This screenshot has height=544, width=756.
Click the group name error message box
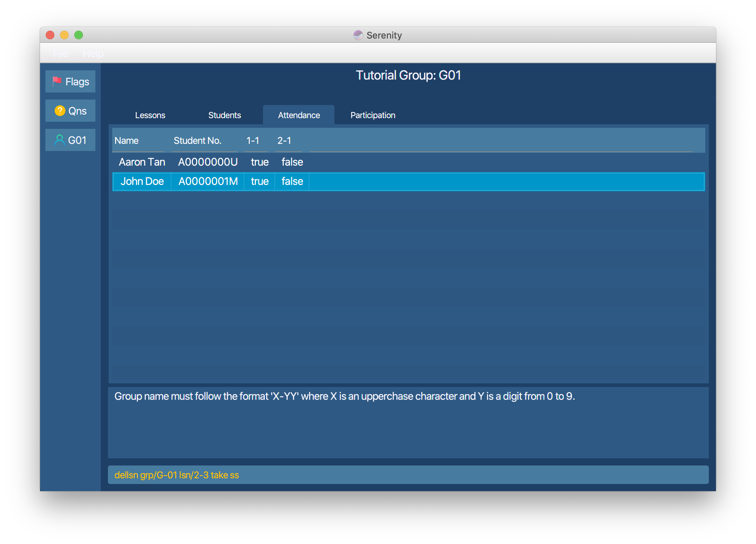(x=408, y=422)
